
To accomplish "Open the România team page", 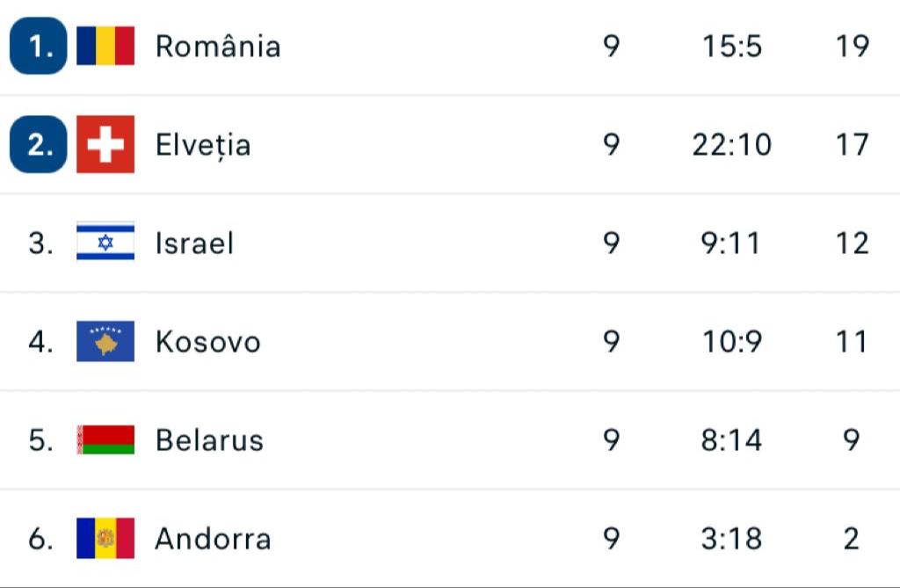I will (218, 46).
